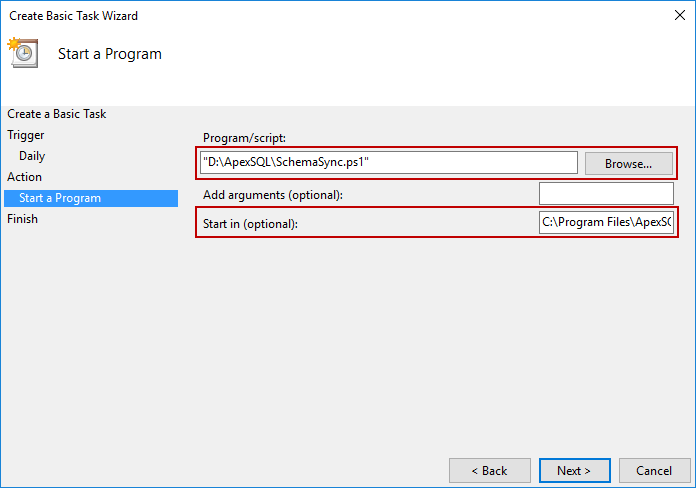Select the Create a Basic Task step
This screenshot has height=488, width=696.
[x=57, y=114]
